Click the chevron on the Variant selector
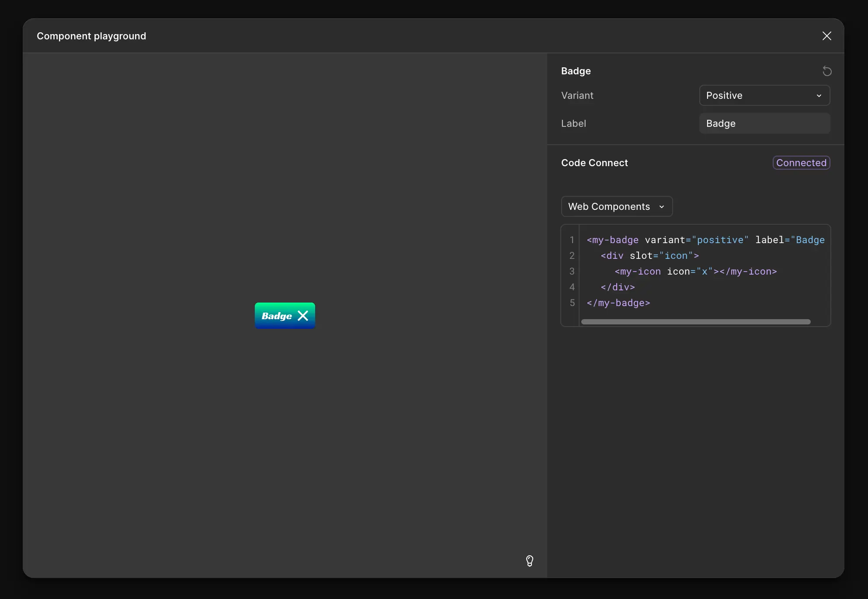Image resolution: width=868 pixels, height=599 pixels. [819, 95]
